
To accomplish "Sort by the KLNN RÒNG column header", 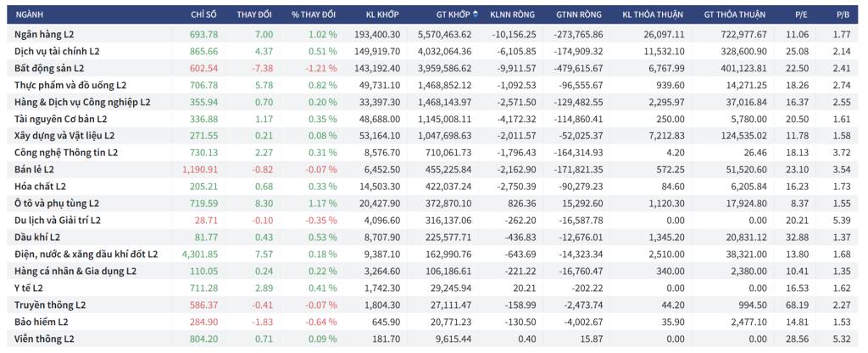I will [x=513, y=14].
